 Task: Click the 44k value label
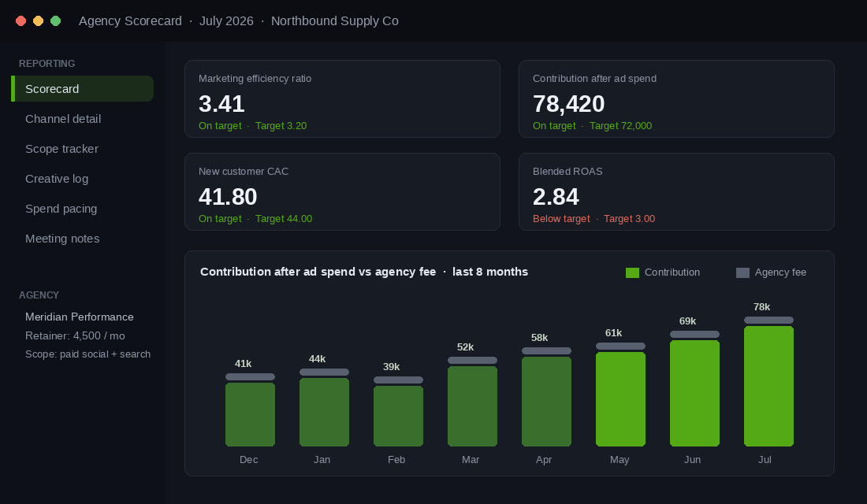tap(318, 359)
